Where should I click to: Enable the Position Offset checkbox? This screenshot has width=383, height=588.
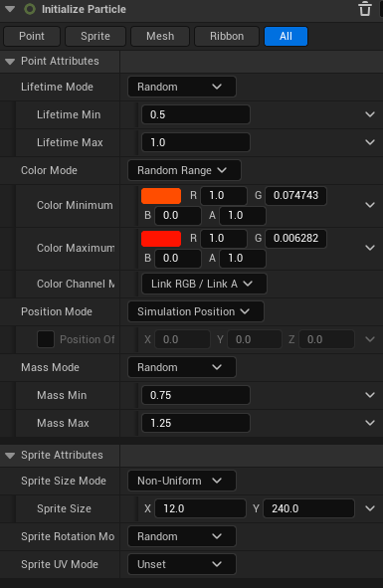46,339
